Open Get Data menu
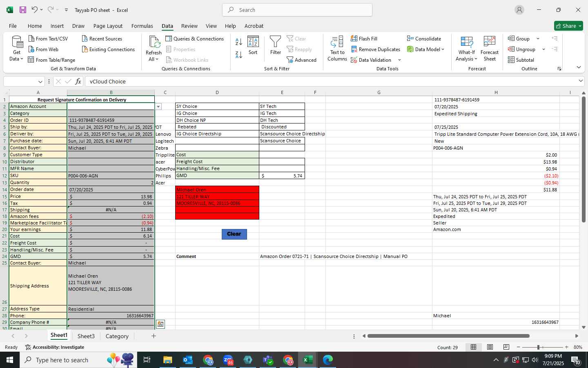This screenshot has width=588, height=368. point(17,49)
